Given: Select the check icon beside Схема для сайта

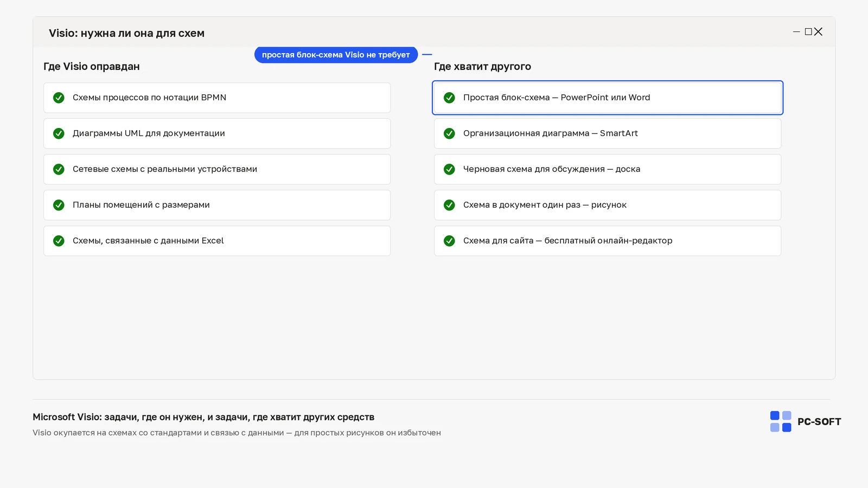Looking at the screenshot, I should tap(449, 241).
